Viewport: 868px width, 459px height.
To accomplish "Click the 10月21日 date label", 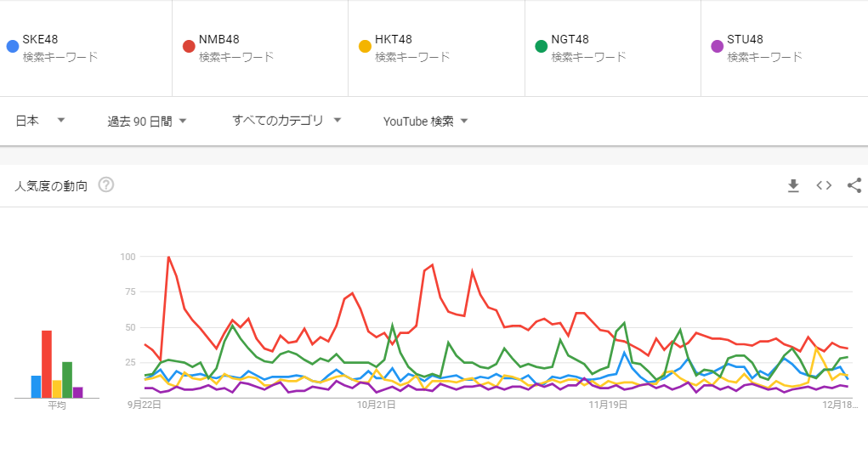I will click(375, 405).
